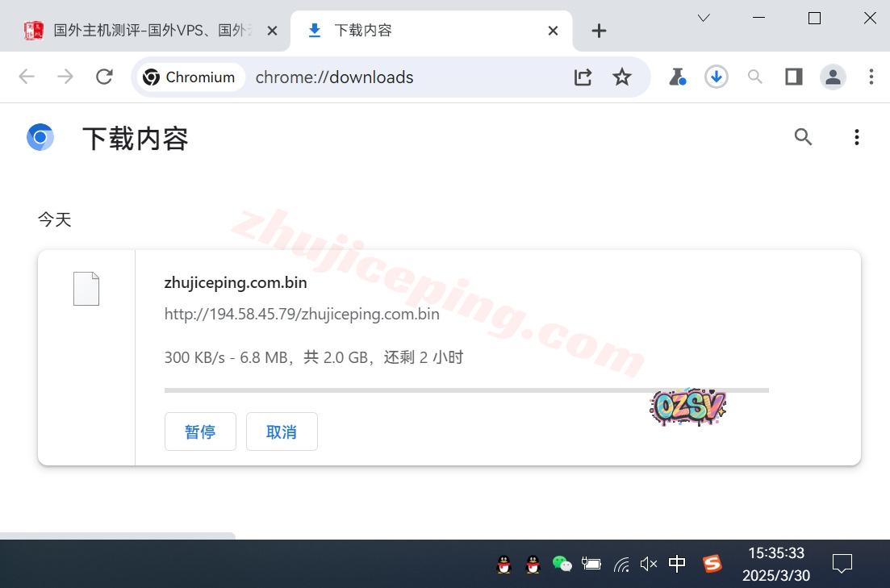Pause the download with 暂停 button
Screen dimensions: 890x588
200,432
